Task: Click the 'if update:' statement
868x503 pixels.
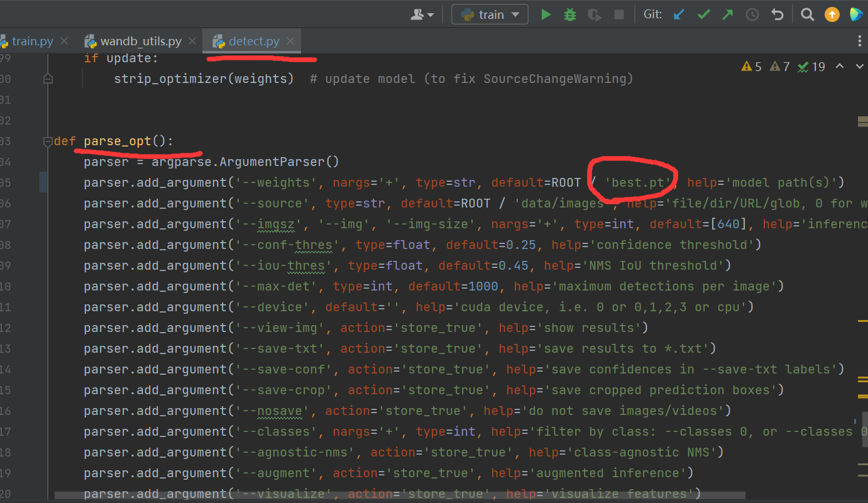Action: (x=121, y=58)
